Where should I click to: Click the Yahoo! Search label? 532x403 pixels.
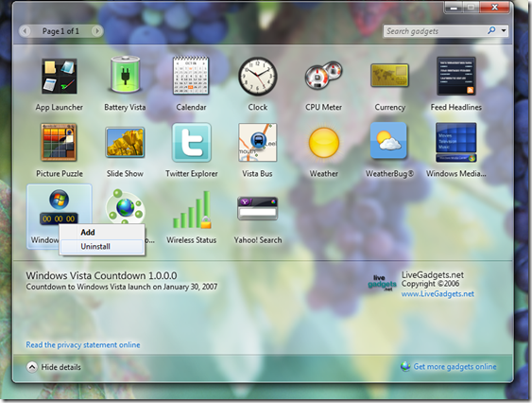click(x=258, y=240)
